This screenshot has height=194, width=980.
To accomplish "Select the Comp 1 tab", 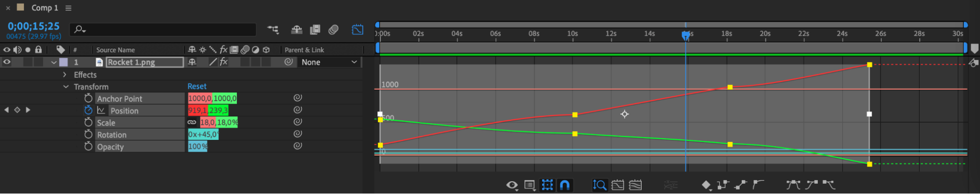I will pos(45,8).
